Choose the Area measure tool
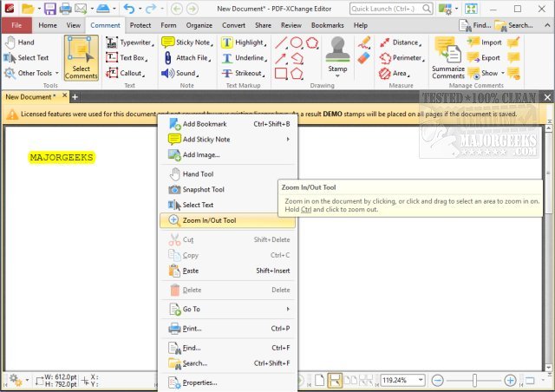 395,74
